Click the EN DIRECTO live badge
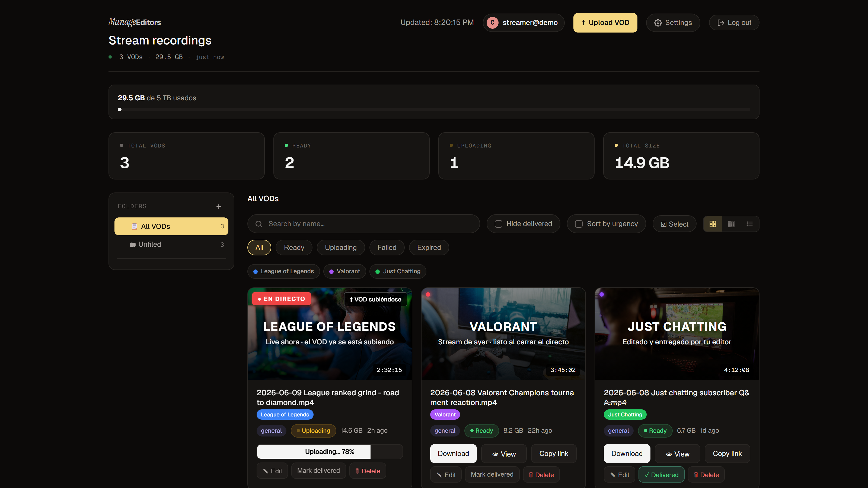 [281, 299]
